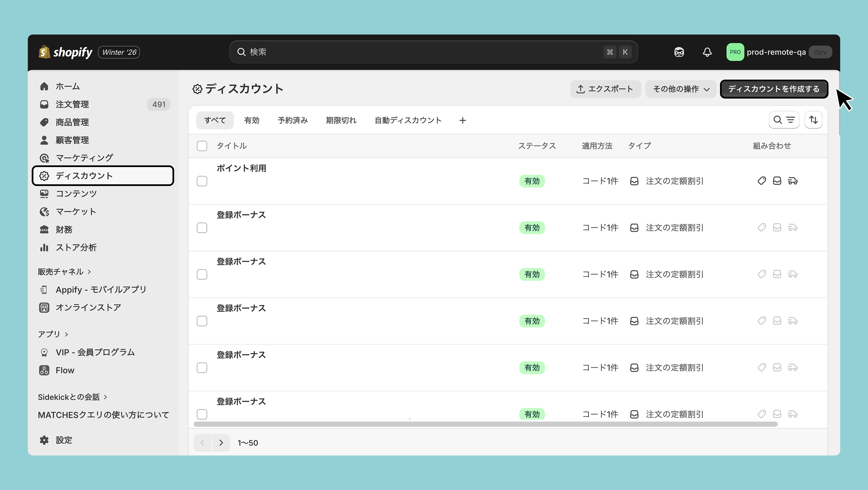Viewport: 868px width, 490px height.
Task: Open the notifications bell
Action: [x=707, y=52]
